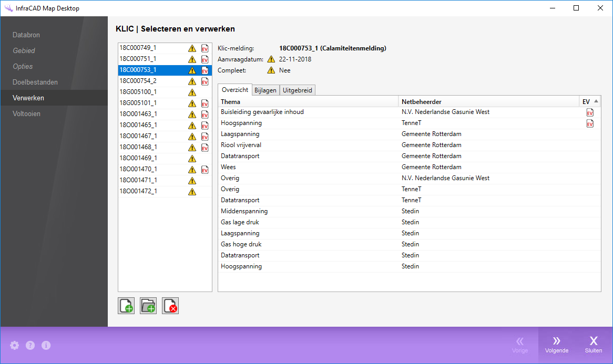Select the Overzicht tab
The width and height of the screenshot is (613, 364).
[x=235, y=90]
